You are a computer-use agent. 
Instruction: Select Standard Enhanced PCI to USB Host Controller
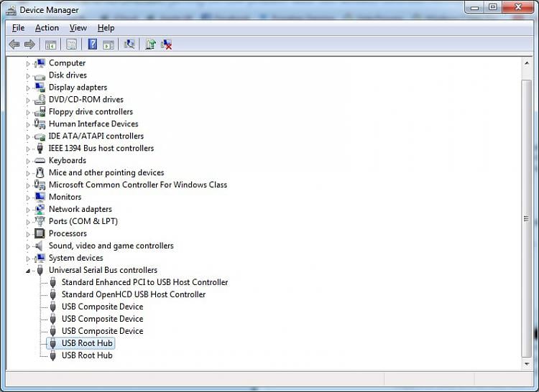click(x=144, y=282)
